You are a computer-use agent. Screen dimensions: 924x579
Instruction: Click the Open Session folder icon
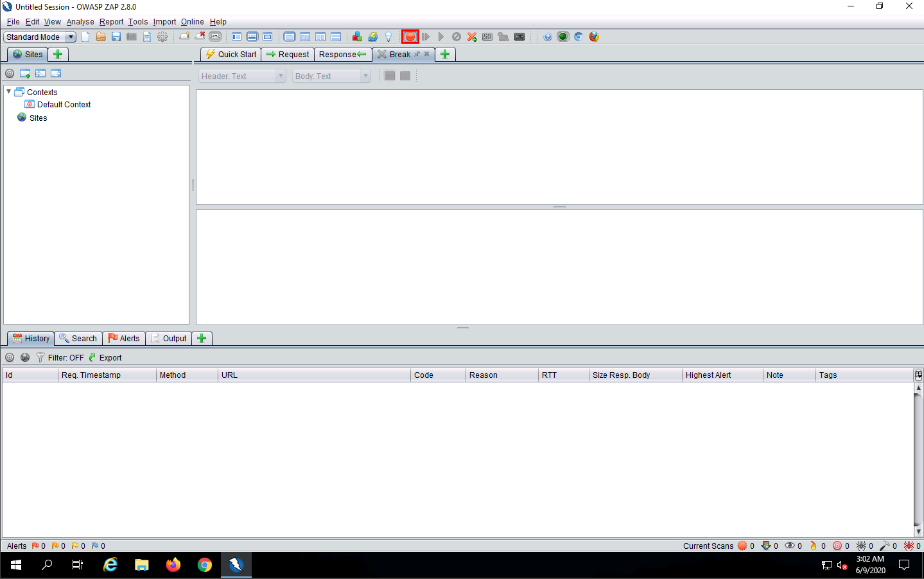(101, 37)
